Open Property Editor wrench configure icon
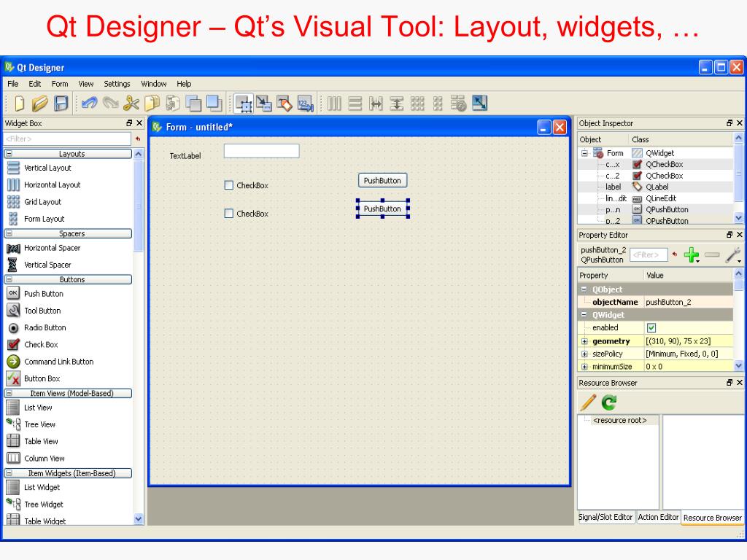The height and width of the screenshot is (560, 747). coord(733,254)
